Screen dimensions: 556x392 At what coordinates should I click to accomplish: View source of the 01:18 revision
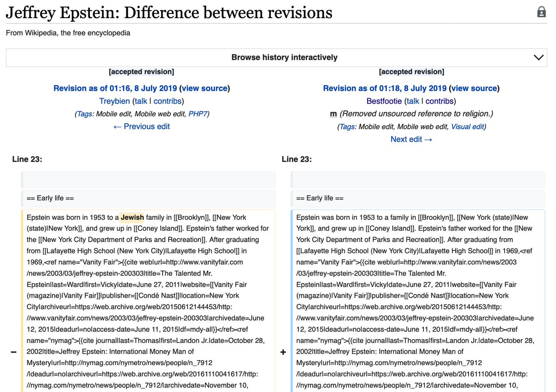click(474, 88)
